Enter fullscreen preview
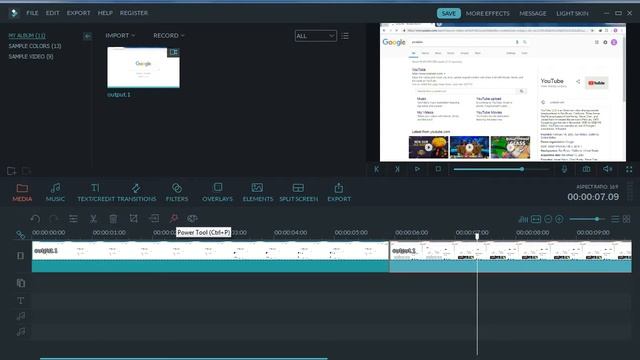 click(629, 169)
